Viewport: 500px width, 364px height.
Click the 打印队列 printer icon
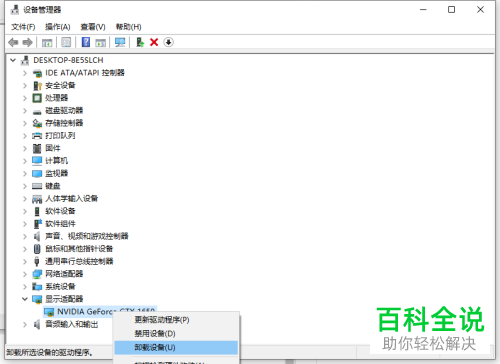(37, 136)
